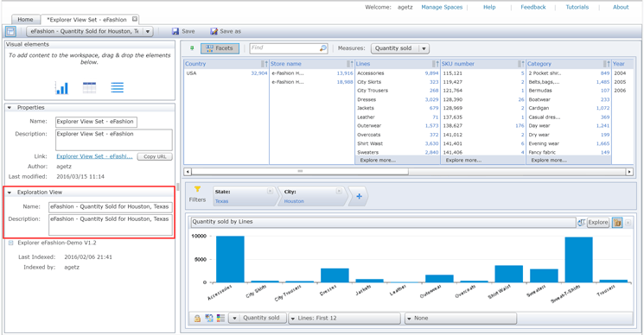Viewport: 644px width, 335px height.
Task: Click the Exploration View Name field
Action: click(111, 206)
